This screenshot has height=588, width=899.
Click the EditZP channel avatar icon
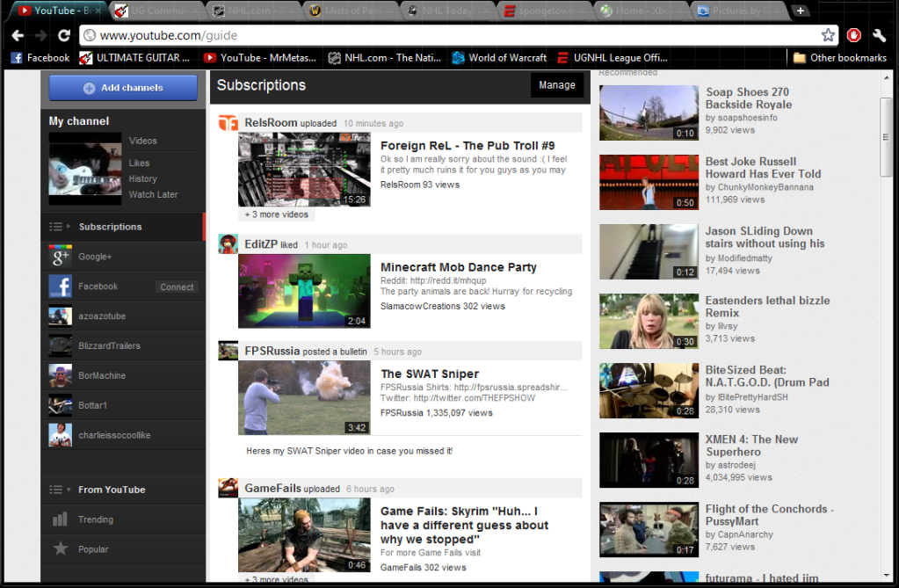click(x=228, y=243)
